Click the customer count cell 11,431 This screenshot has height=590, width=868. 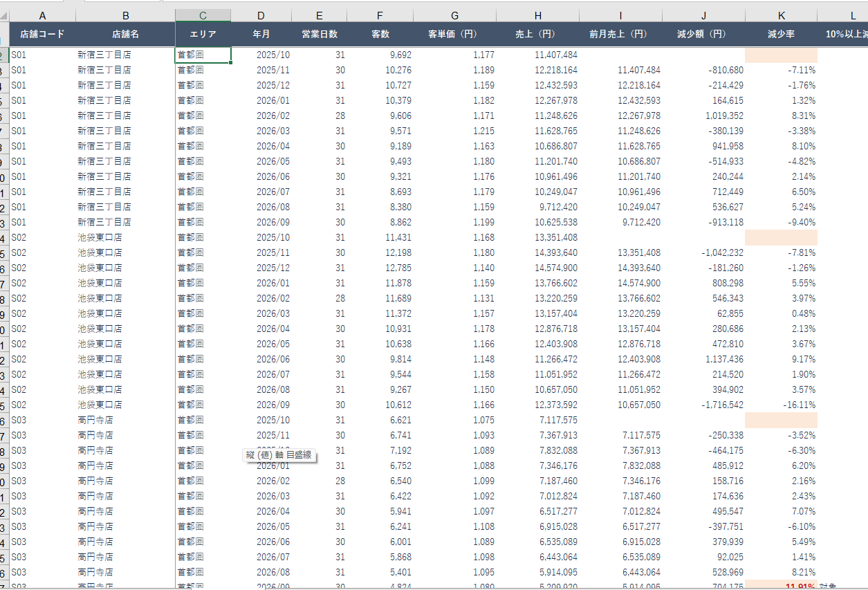[380, 237]
